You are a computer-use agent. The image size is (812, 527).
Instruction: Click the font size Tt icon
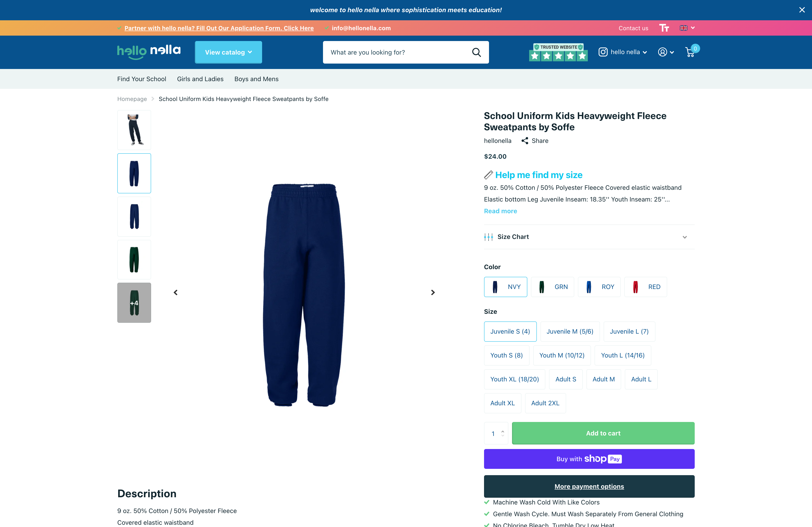(x=664, y=28)
